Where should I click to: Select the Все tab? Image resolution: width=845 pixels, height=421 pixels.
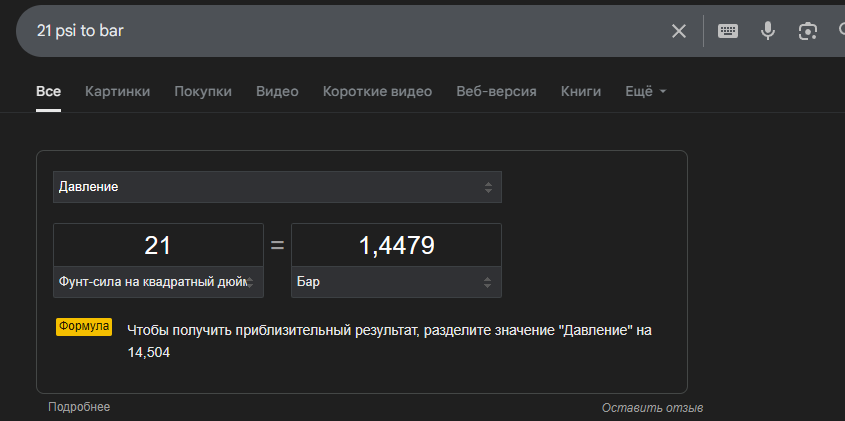point(49,92)
